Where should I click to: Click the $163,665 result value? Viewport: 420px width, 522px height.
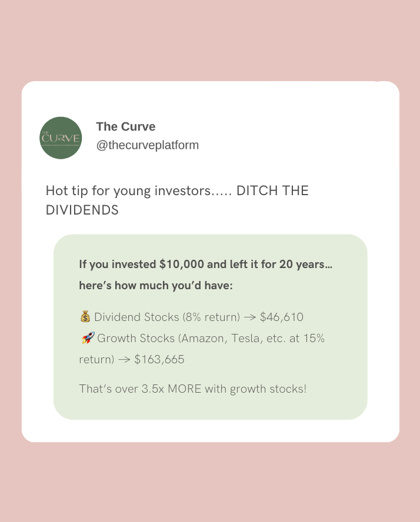click(x=159, y=359)
